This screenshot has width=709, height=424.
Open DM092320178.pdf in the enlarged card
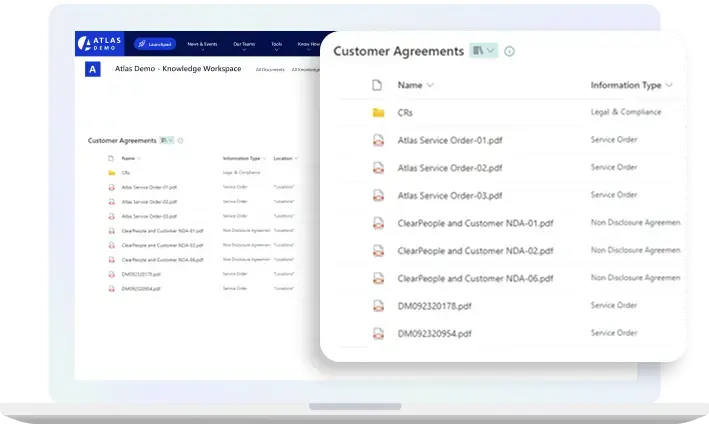tap(434, 306)
